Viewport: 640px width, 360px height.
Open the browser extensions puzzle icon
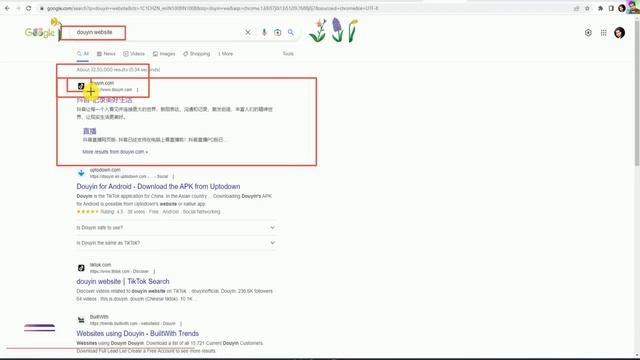(600, 8)
